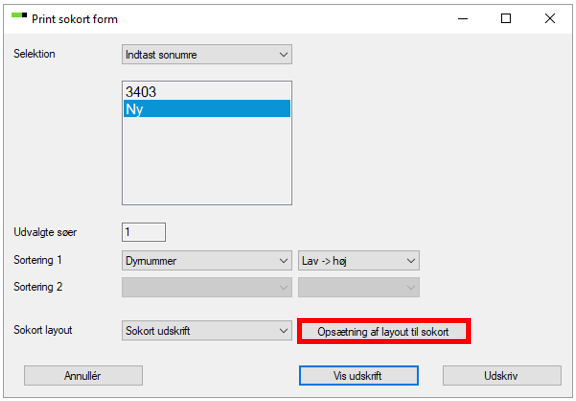Screen dimensions: 576x401
Task: Open Opsætning af layout til sokort
Action: (x=384, y=332)
